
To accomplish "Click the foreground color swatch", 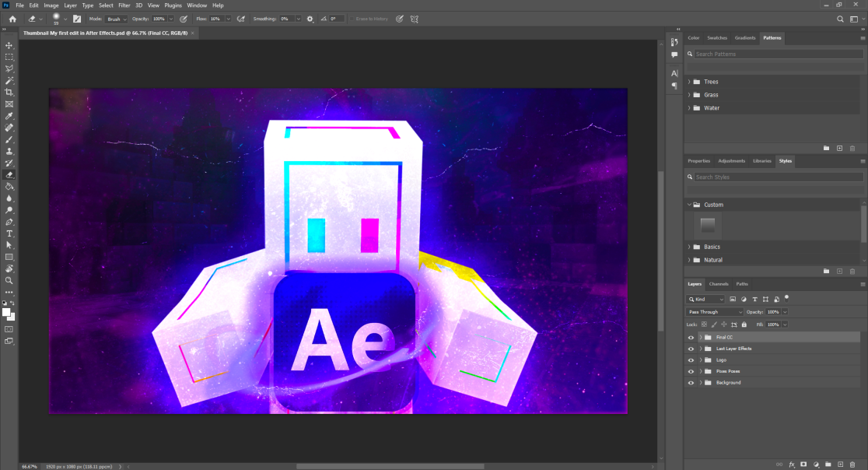I will coord(6,312).
